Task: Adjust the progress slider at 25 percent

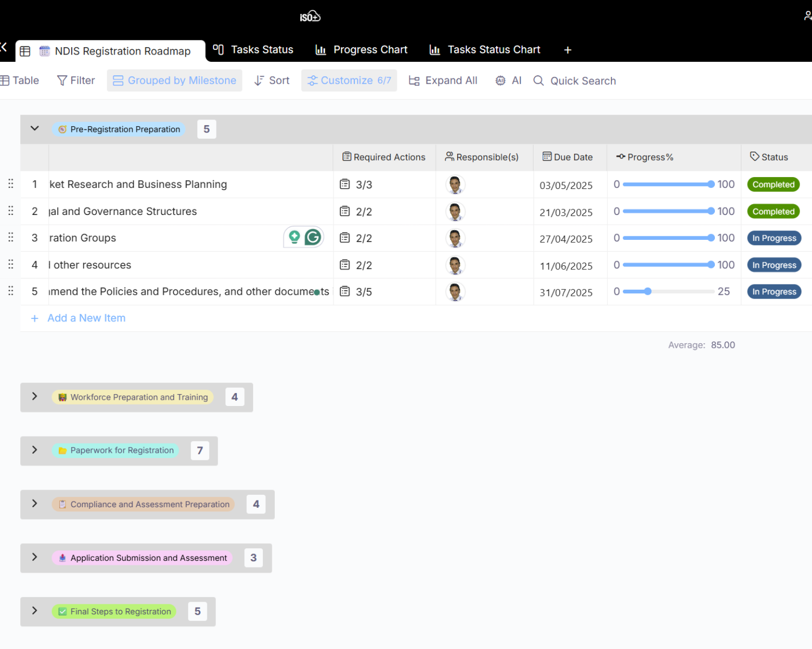Action: click(x=647, y=292)
